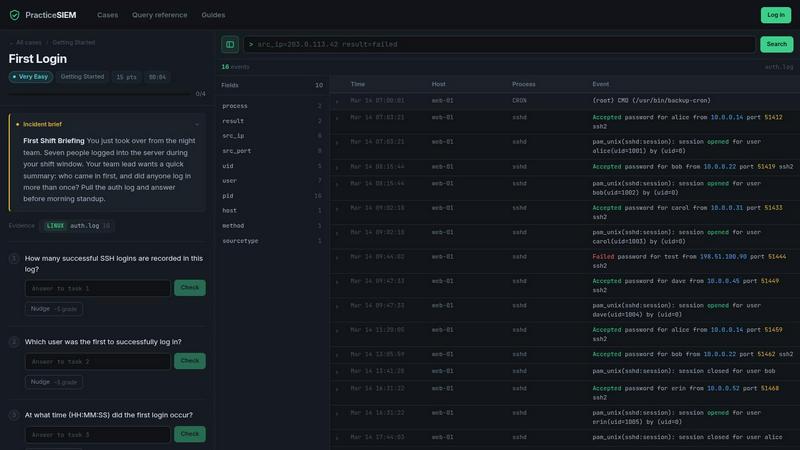Open the auth.log evidence chip

(x=77, y=226)
